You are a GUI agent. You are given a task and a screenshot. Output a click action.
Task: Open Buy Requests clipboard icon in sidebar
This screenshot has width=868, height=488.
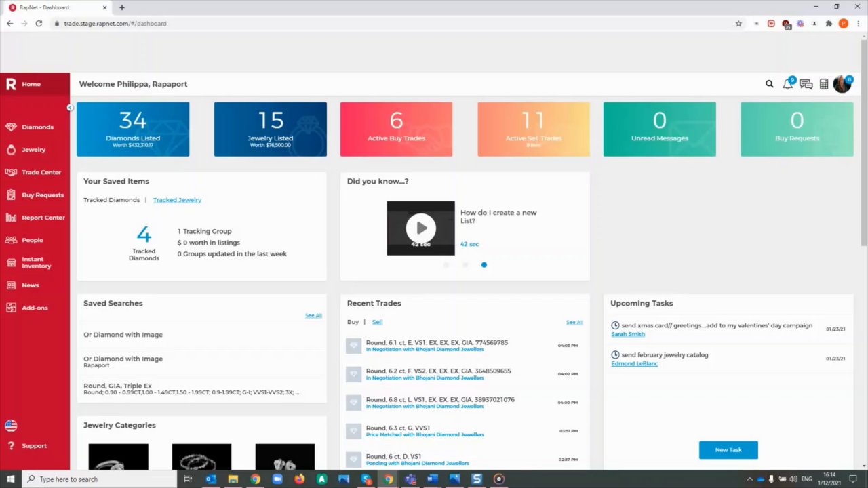[11, 195]
